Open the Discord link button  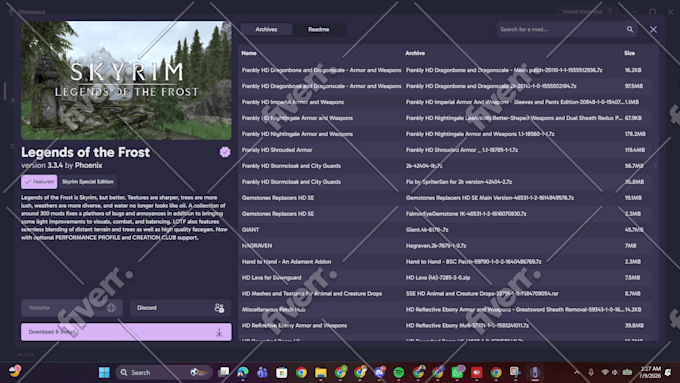[180, 308]
